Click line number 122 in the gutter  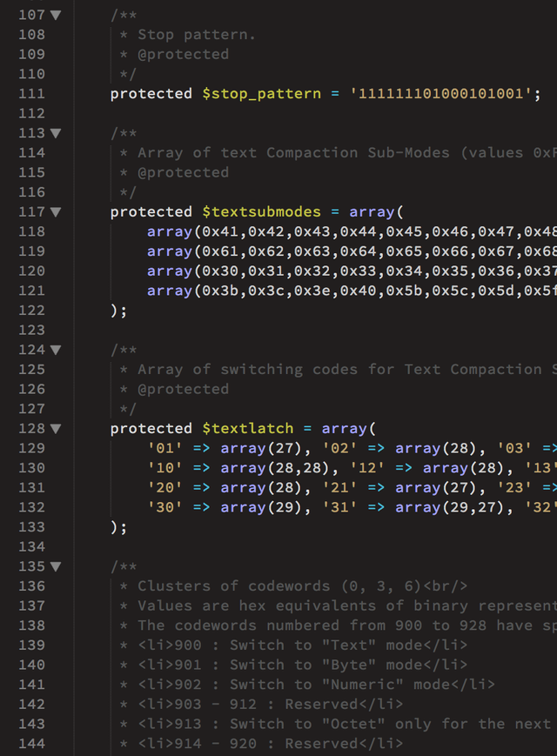point(32,310)
